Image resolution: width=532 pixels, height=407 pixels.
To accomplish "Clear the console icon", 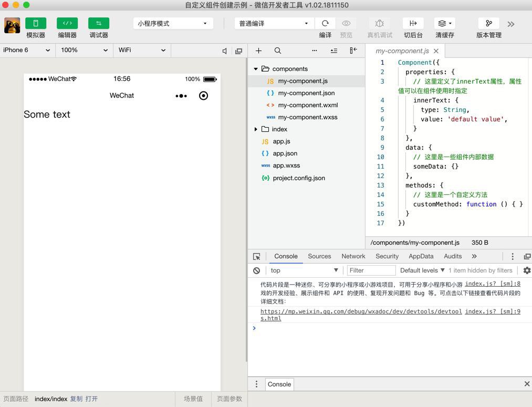I will pyautogui.click(x=256, y=270).
